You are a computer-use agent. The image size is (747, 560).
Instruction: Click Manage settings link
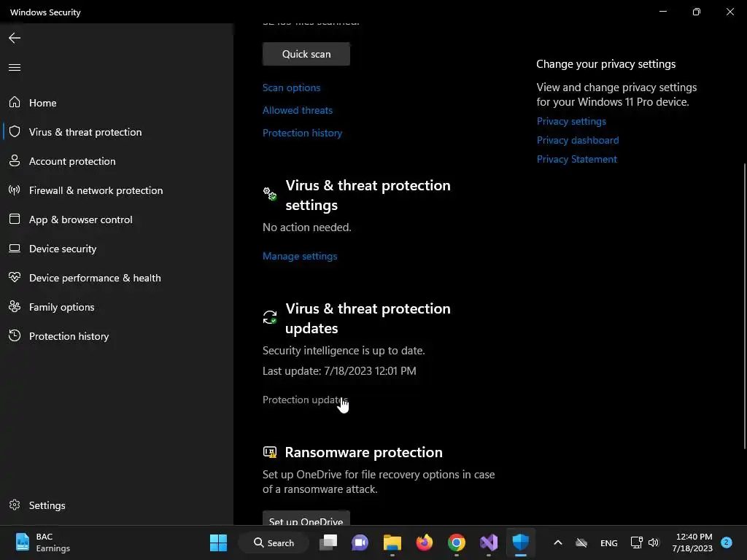pyautogui.click(x=300, y=256)
